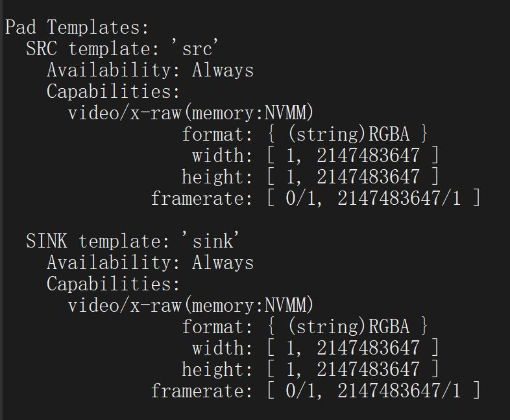Click "Availability: Always" under SINK template
This screenshot has width=510, height=420.
pyautogui.click(x=150, y=263)
